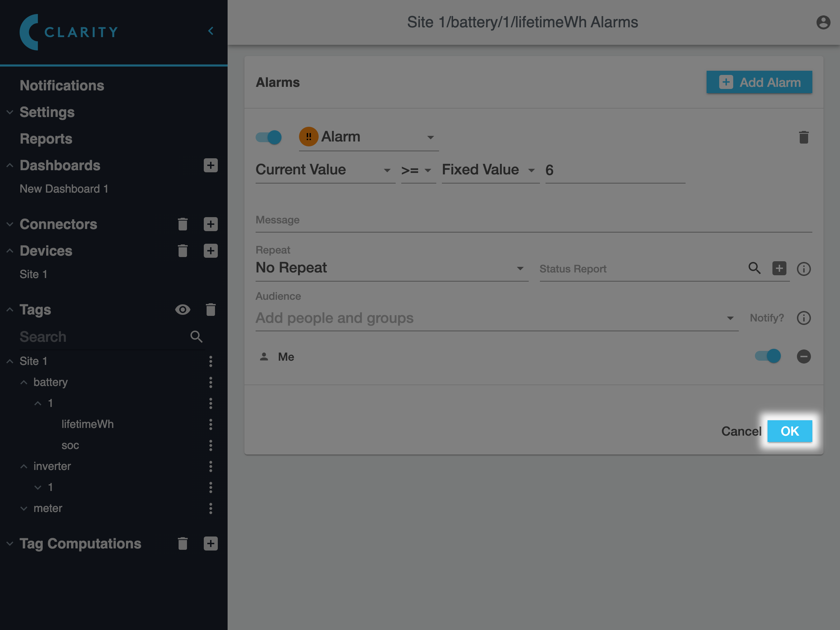This screenshot has height=630, width=840.
Task: Click the Cancel button
Action: click(741, 431)
